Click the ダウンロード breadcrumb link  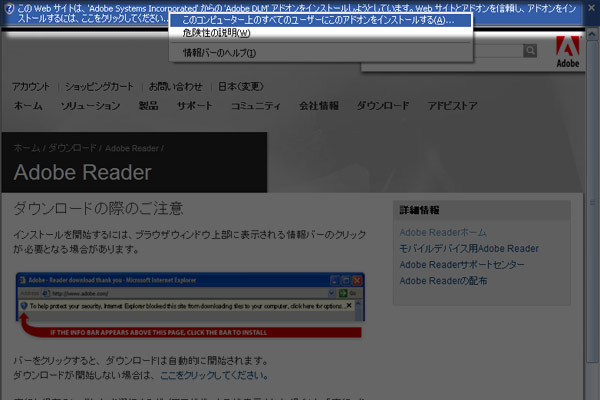(x=72, y=148)
